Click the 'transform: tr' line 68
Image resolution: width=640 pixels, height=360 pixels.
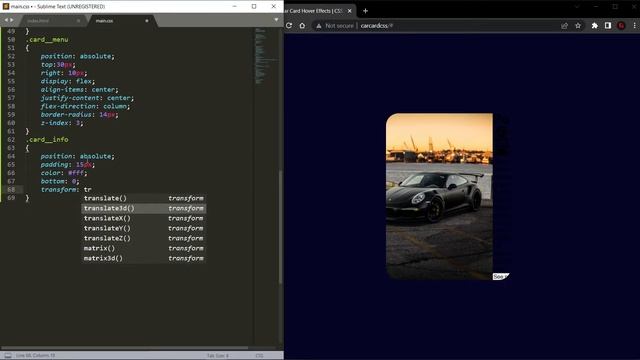click(66, 190)
